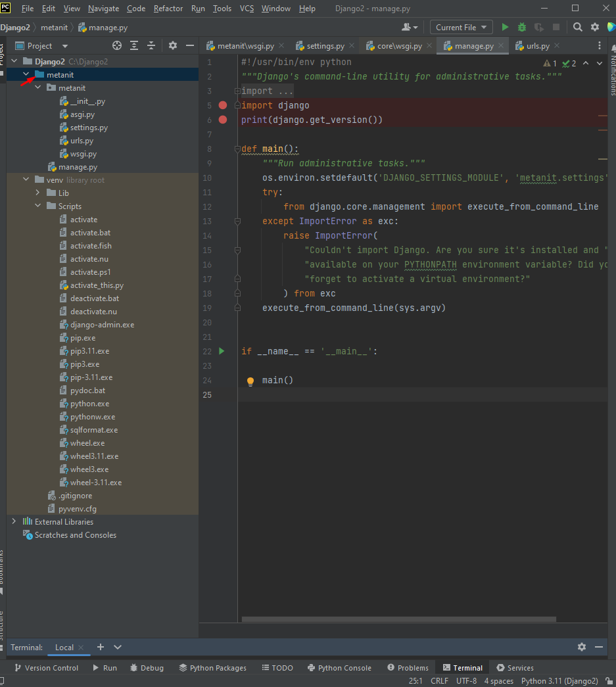Click UTF-8 encoding in status bar
This screenshot has height=687, width=616.
[x=467, y=681]
